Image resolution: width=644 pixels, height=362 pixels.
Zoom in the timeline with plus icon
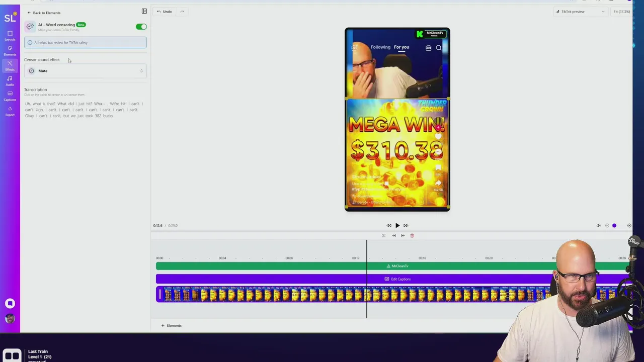click(x=629, y=225)
